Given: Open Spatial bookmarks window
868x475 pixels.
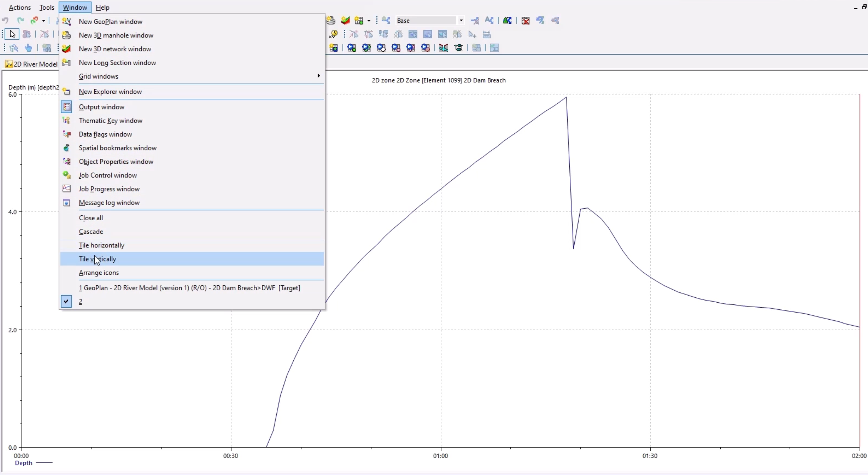Looking at the screenshot, I should tap(117, 147).
